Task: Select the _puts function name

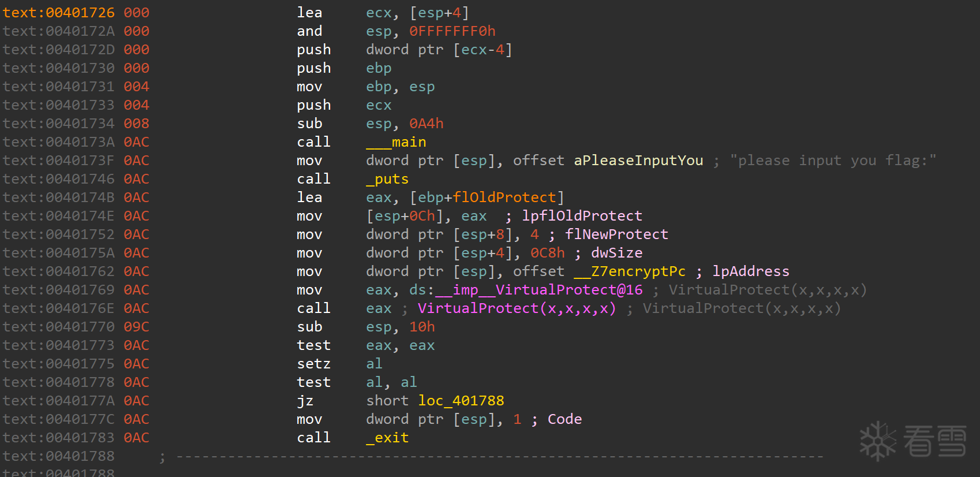Action: click(x=387, y=179)
